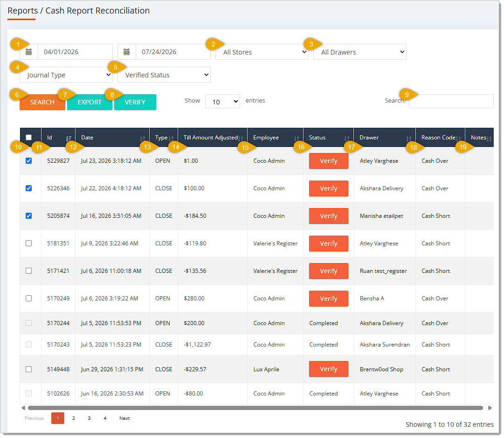
Task: Uncheck the row 5229827 checkbox
Action: [x=28, y=161]
